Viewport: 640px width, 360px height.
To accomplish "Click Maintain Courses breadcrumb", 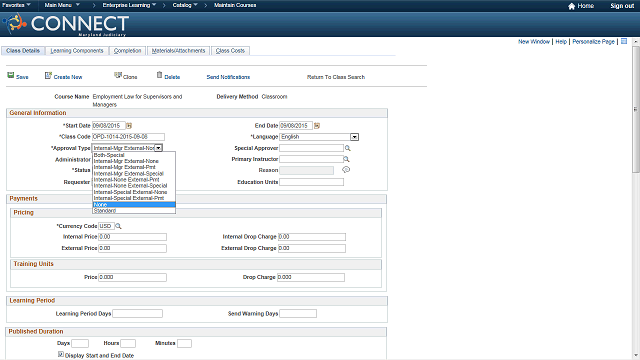I will pyautogui.click(x=235, y=5).
